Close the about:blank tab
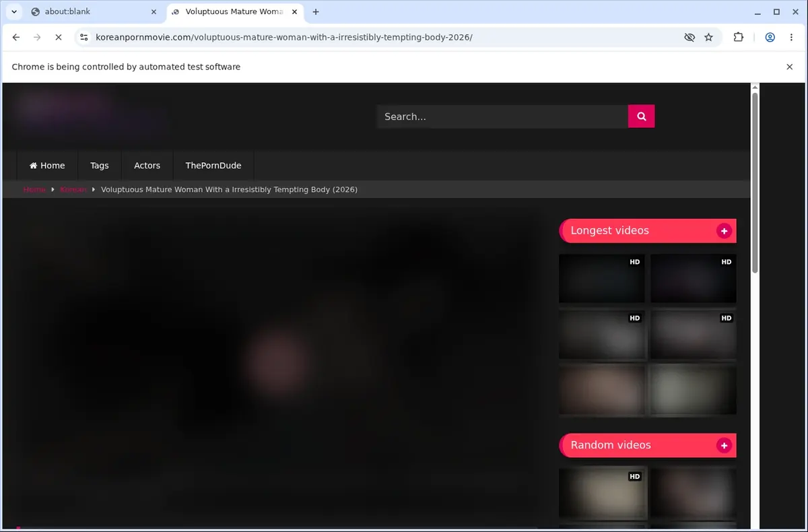808x532 pixels. pos(154,11)
